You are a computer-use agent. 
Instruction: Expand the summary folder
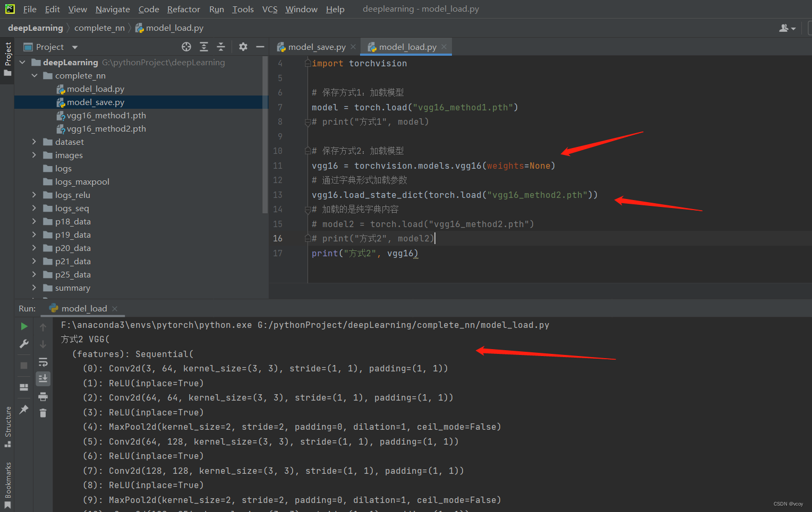click(35, 288)
